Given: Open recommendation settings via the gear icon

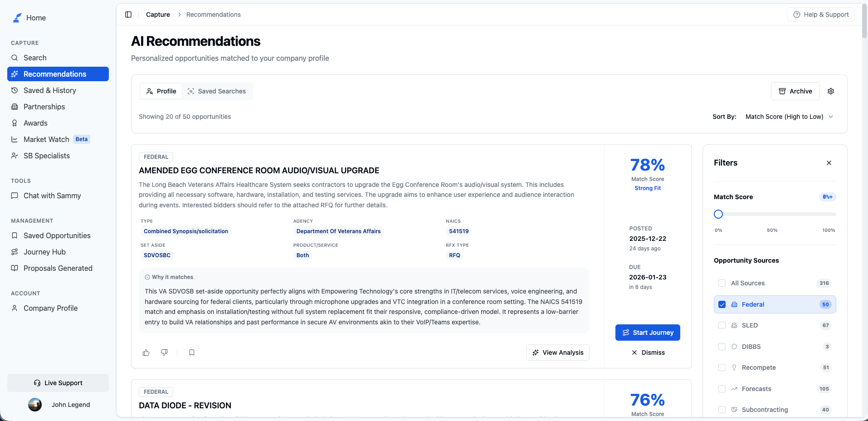Looking at the screenshot, I should 831,91.
